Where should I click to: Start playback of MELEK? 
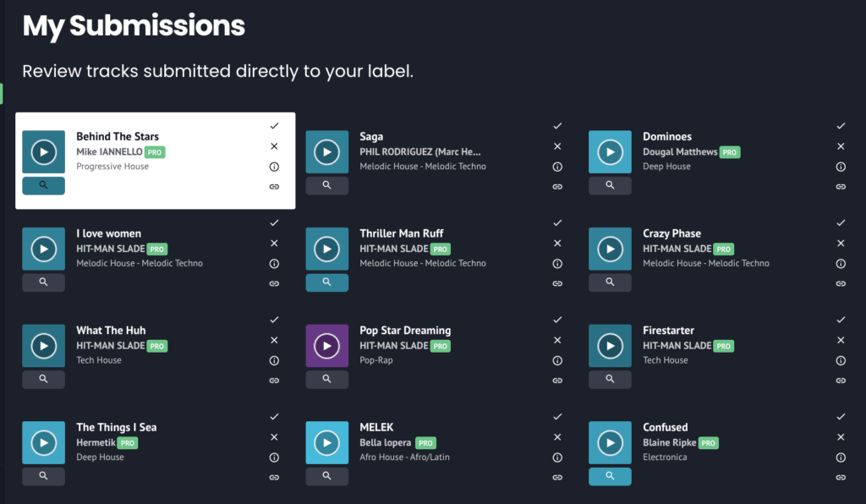(x=326, y=442)
